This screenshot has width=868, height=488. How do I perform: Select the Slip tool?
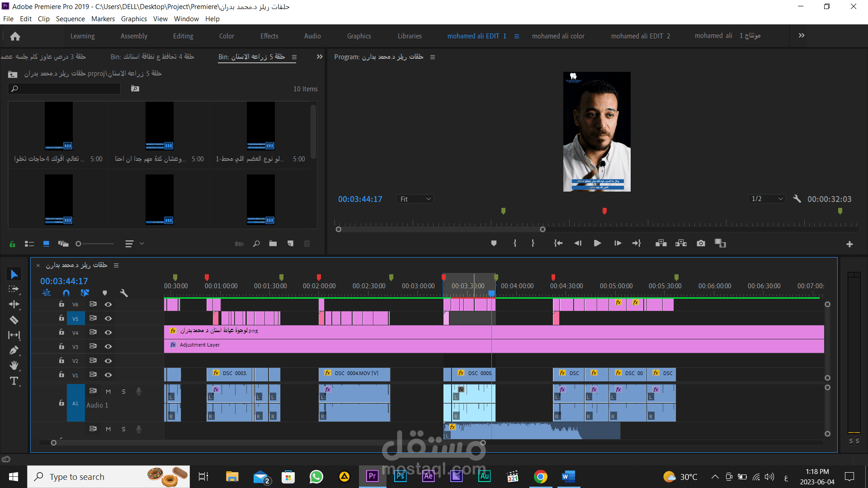tap(14, 335)
